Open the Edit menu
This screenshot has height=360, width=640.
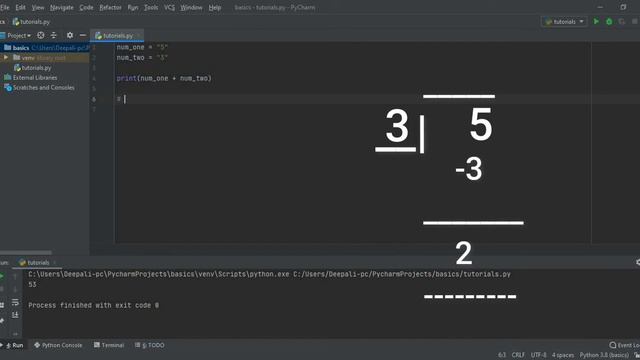pos(20,7)
